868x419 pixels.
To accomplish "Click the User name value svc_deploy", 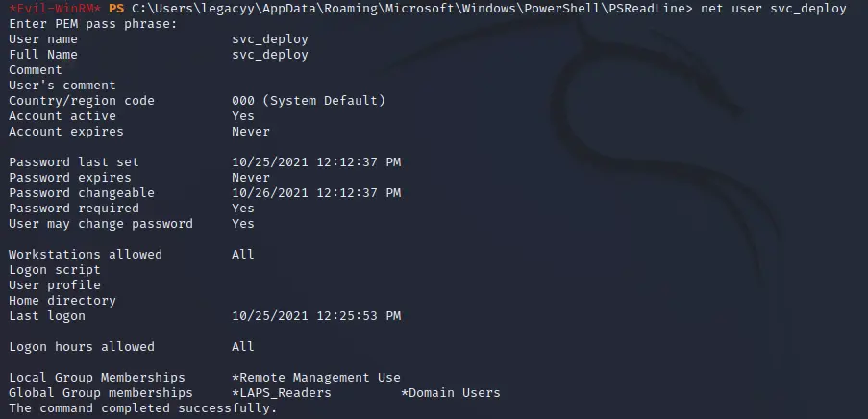I will [x=269, y=39].
